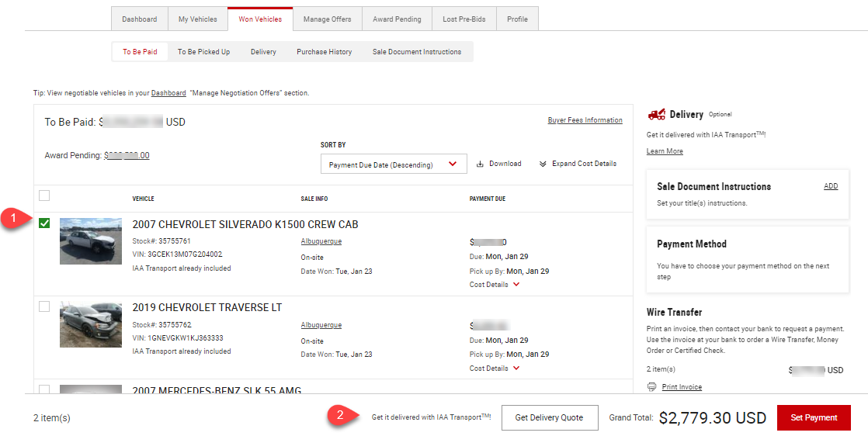The image size is (868, 436).
Task: Click ADD for Sale Document Instructions
Action: pos(831,186)
